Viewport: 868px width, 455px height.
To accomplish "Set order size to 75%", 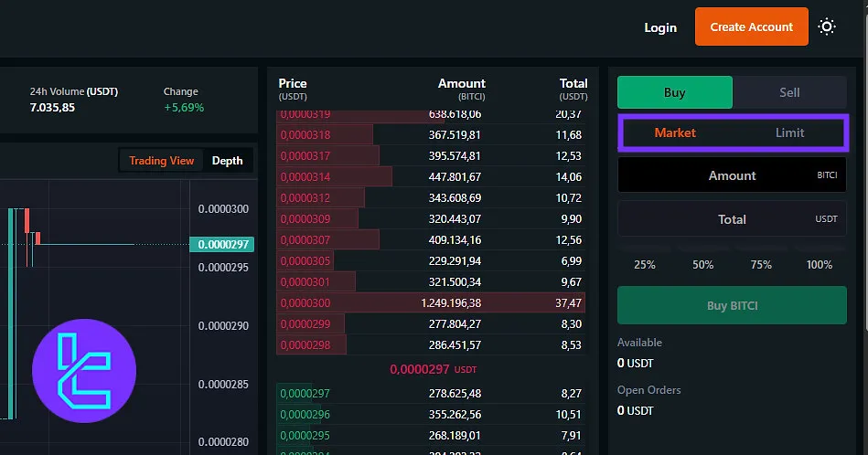I will coord(761,265).
